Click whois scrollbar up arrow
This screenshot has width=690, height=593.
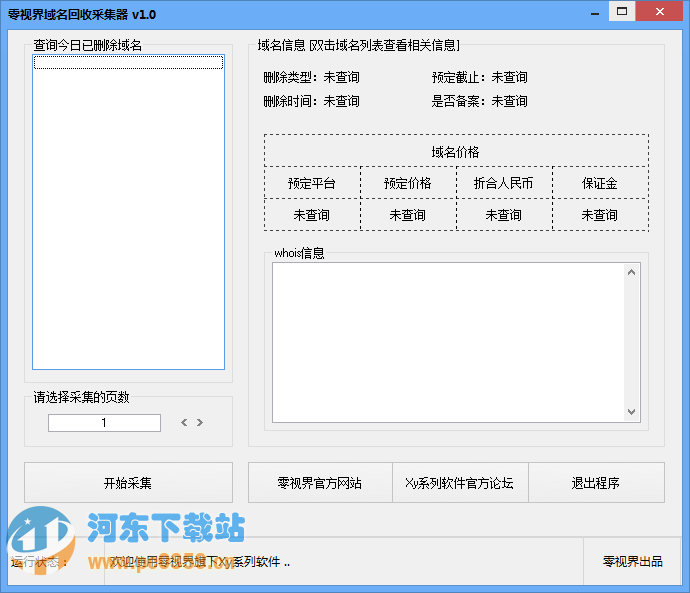(x=631, y=272)
